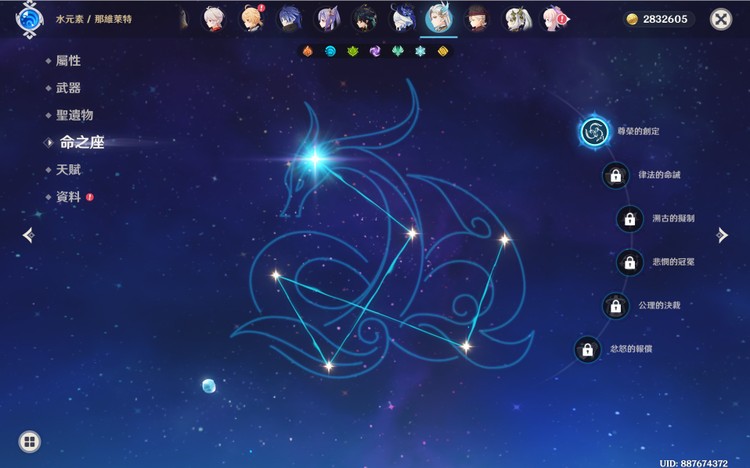Viewport: 750px width, 468px height.
Task: Filter characters by Pyro element
Action: tap(308, 51)
